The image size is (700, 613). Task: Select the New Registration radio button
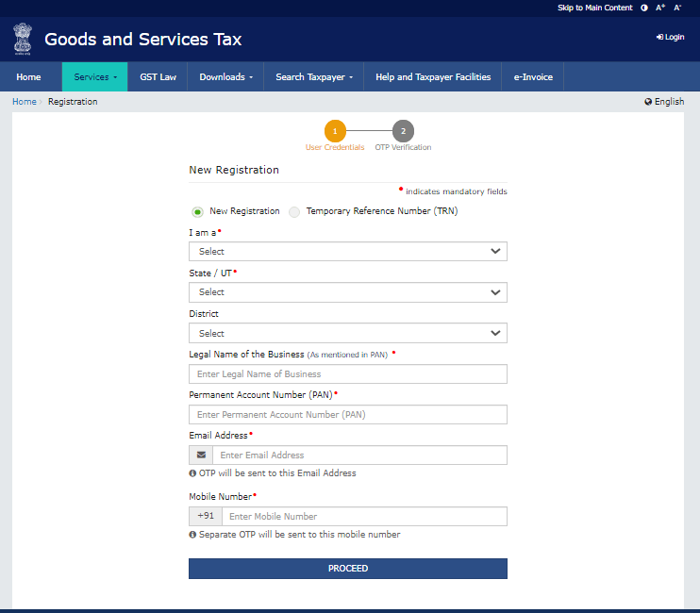coord(197,212)
